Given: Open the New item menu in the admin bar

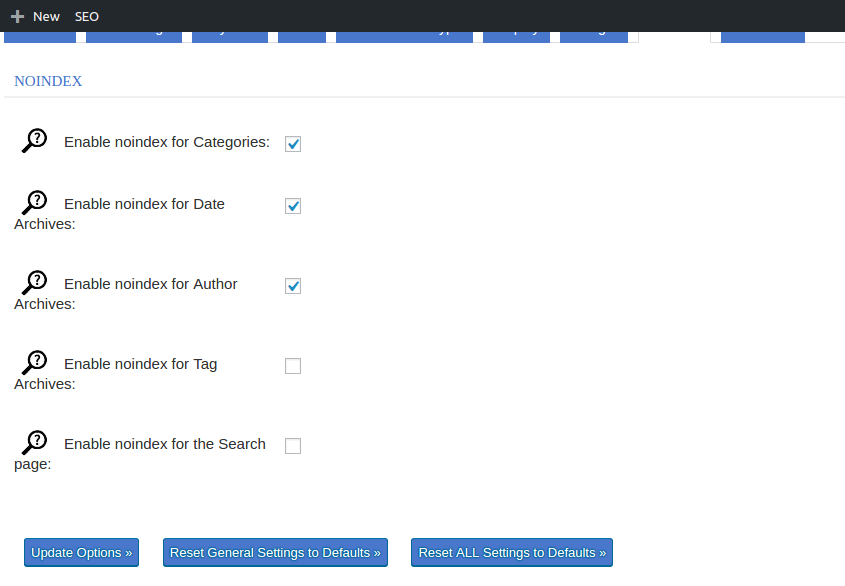Looking at the screenshot, I should 45,16.
